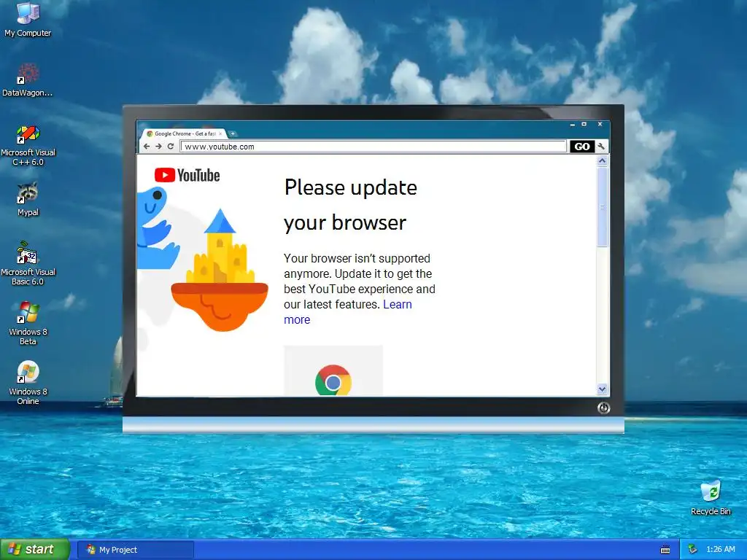Click the GO button
747x560 pixels.
581,146
